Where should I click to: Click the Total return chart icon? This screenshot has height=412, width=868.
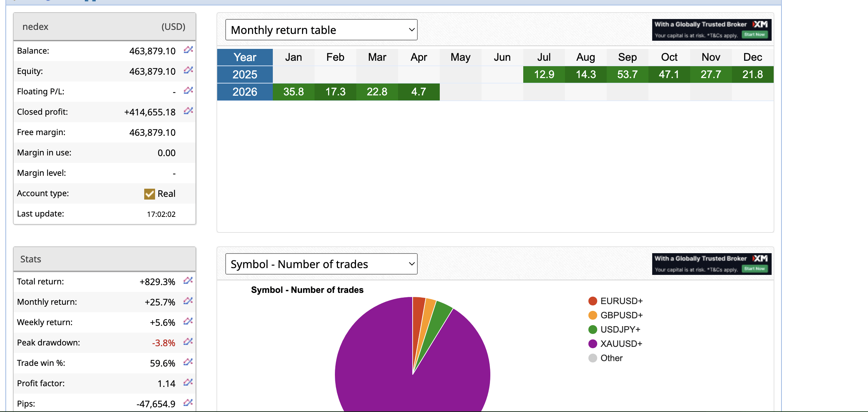point(187,281)
